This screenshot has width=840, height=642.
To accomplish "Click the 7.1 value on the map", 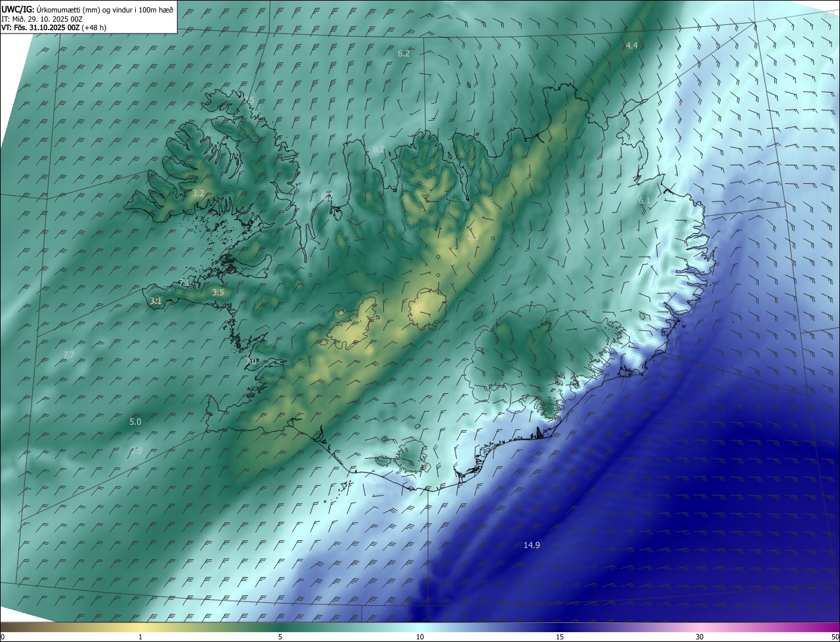I will 184,283.
